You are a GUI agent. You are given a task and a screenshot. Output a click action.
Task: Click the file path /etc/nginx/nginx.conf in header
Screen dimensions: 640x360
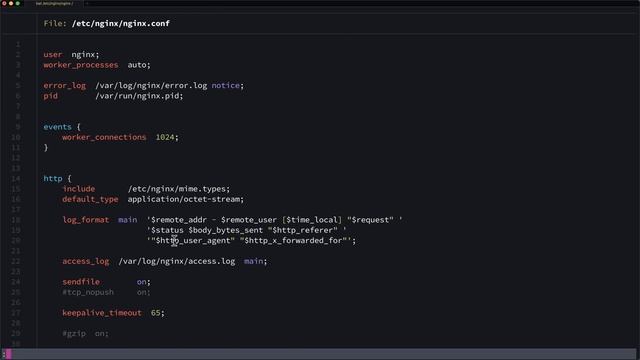121,23
